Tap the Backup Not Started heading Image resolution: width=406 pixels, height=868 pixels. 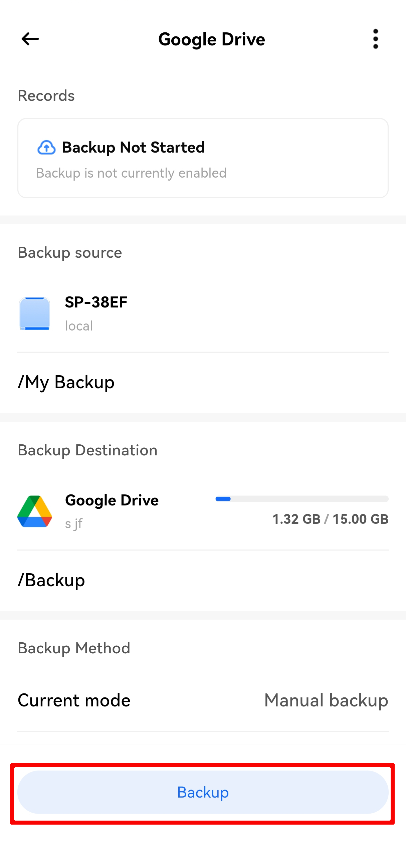point(133,148)
